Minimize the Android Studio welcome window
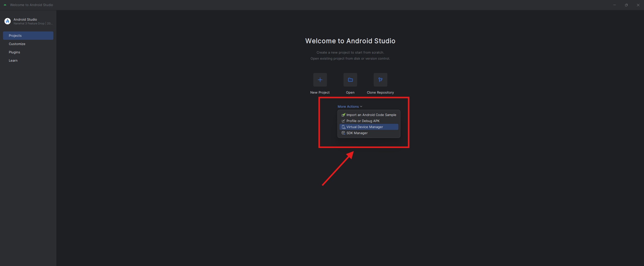Image resolution: width=644 pixels, height=266 pixels. point(615,5)
